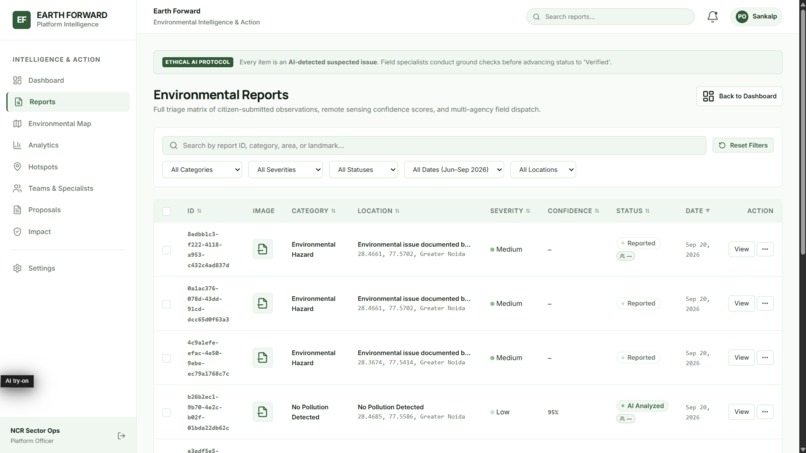
Task: Open the All Dates (Jun–Sep 2026) dropdown
Action: (454, 170)
